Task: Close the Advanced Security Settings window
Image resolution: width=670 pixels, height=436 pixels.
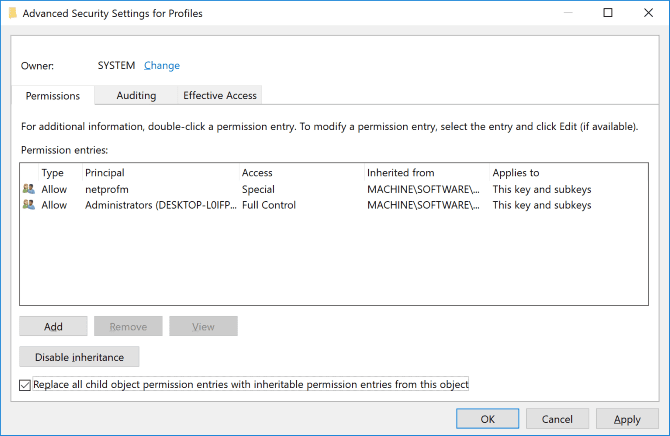Action: click(648, 13)
